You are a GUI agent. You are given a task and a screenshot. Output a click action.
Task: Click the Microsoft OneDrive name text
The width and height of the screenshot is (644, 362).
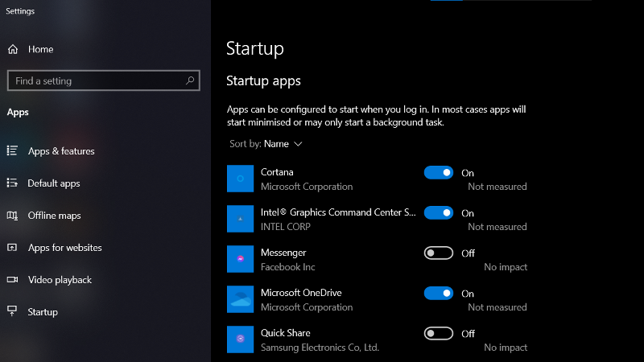(301, 293)
